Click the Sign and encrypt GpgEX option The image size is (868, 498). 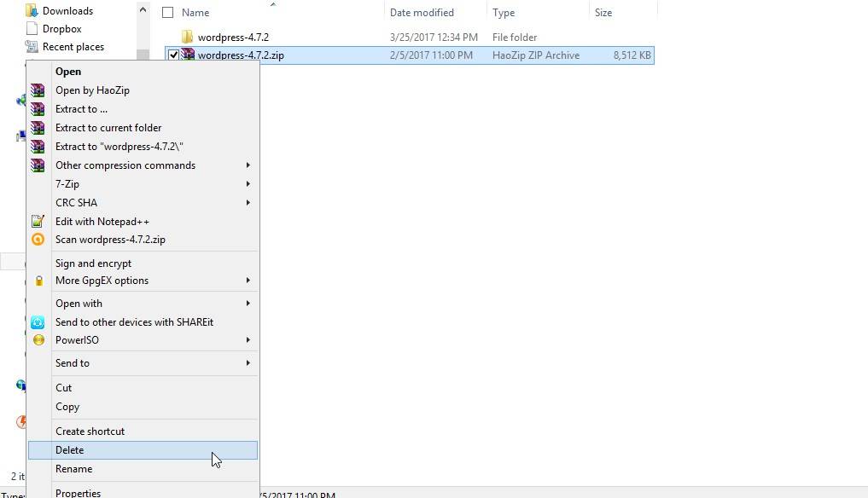[93, 263]
